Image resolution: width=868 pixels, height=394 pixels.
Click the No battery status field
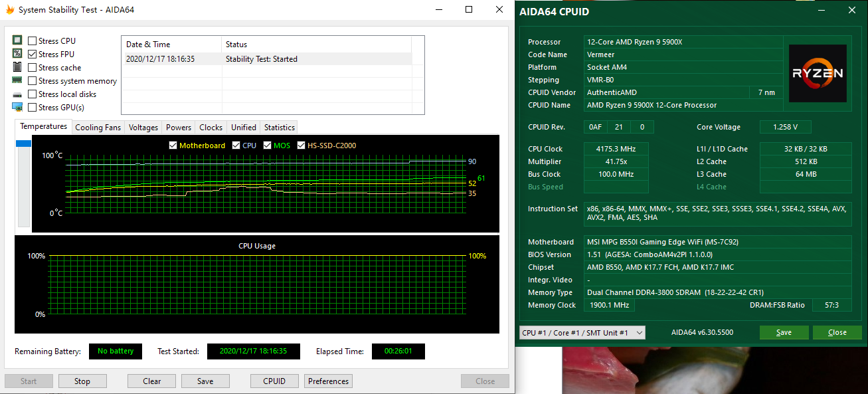(116, 351)
